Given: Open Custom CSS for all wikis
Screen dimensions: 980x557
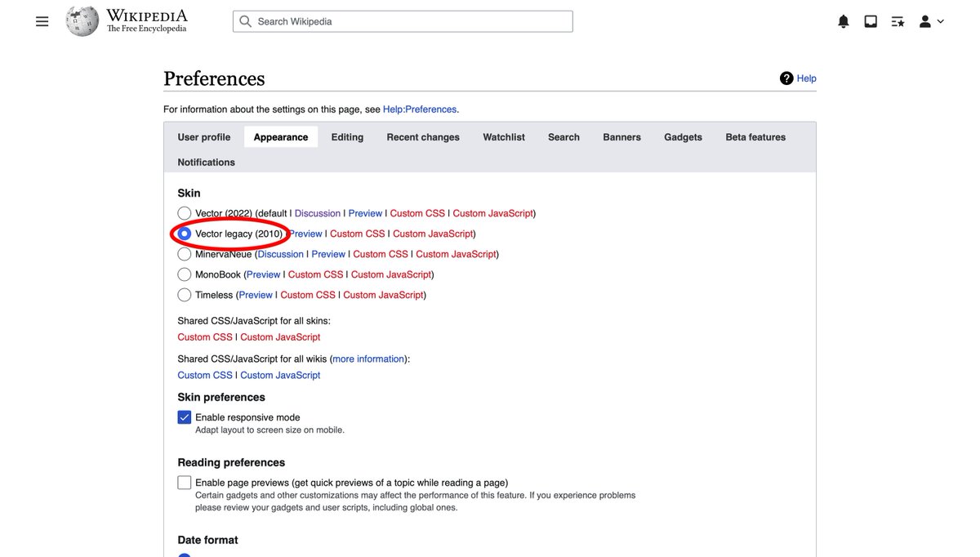Looking at the screenshot, I should [204, 375].
